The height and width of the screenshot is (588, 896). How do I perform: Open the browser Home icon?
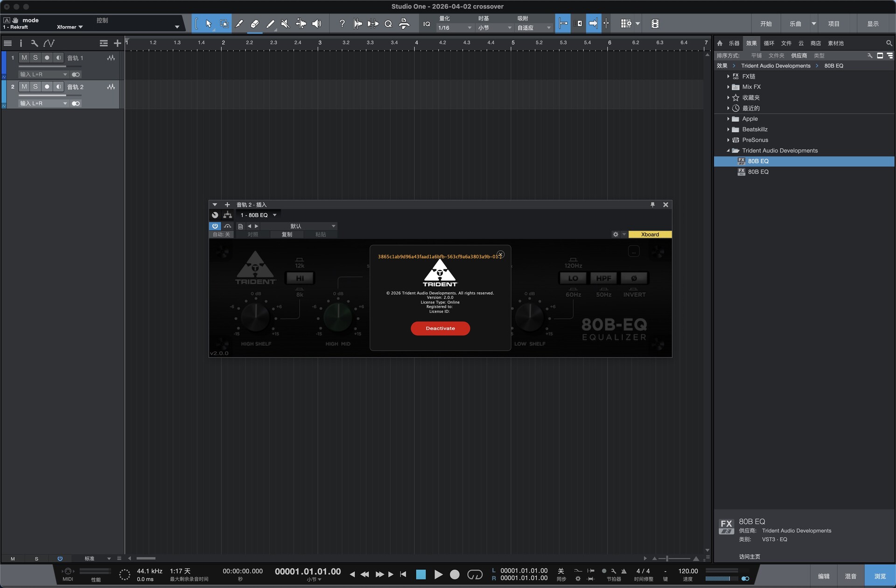click(720, 43)
